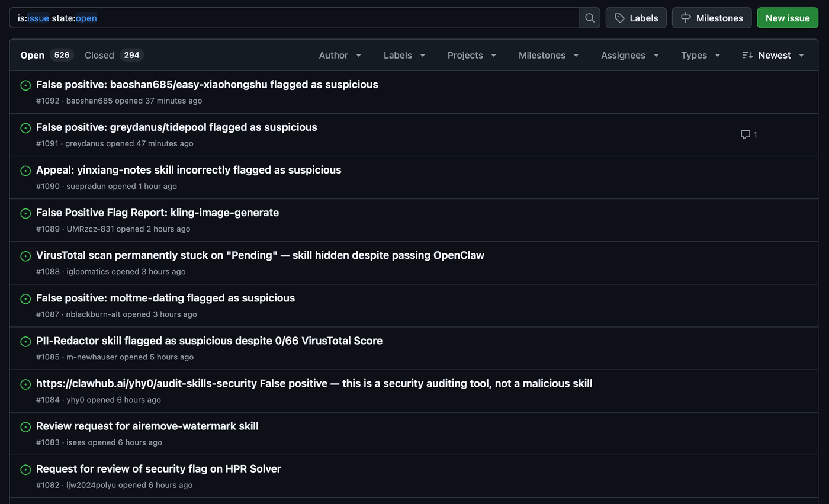This screenshot has width=829, height=504.
Task: Click the New issue button
Action: pyautogui.click(x=787, y=18)
